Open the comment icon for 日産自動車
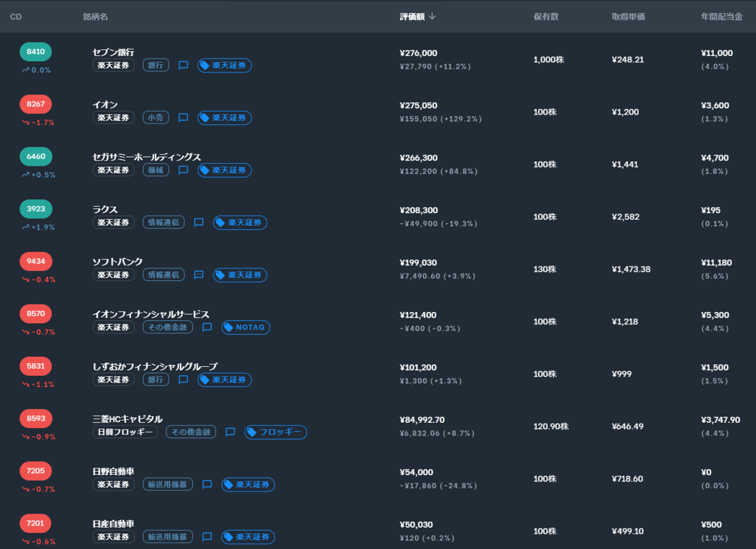The height and width of the screenshot is (549, 756). (207, 536)
